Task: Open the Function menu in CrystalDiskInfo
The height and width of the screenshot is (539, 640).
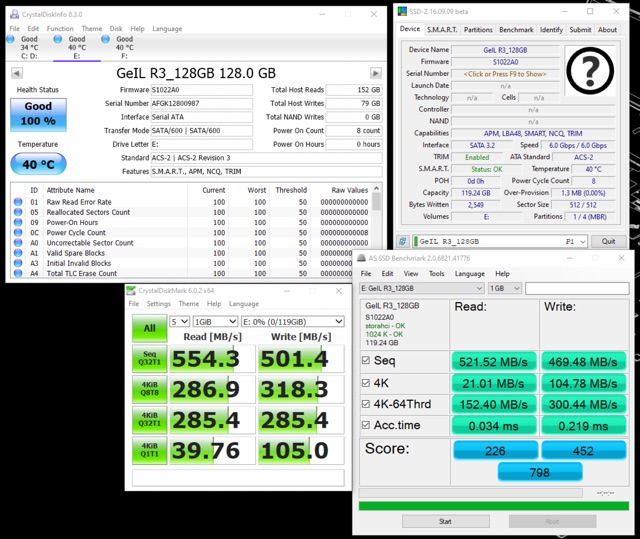Action: pos(59,29)
